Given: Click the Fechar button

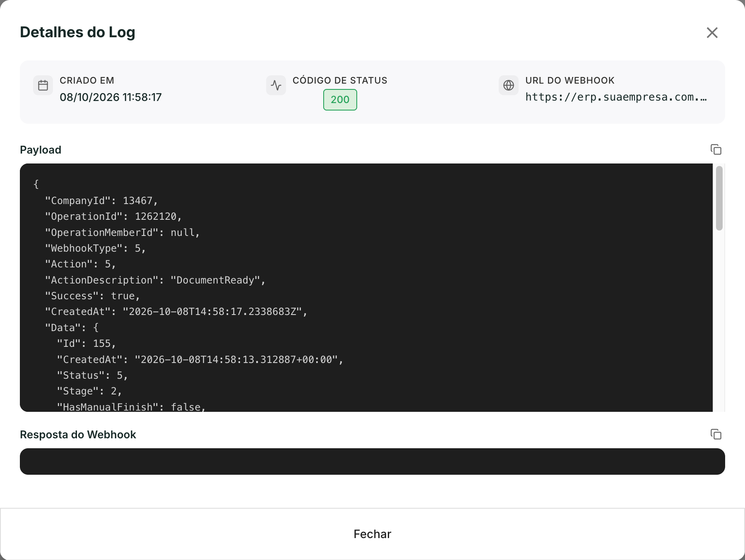Looking at the screenshot, I should 372,534.
